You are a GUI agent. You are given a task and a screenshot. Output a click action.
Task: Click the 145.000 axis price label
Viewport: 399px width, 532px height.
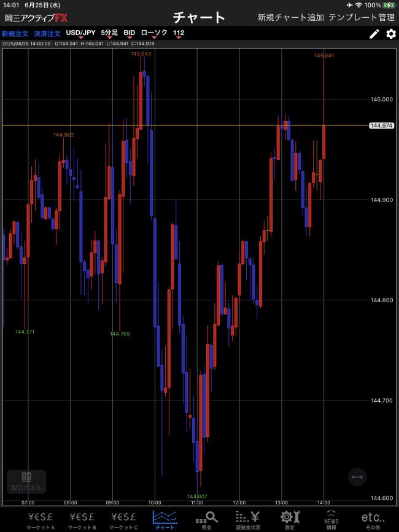point(382,100)
